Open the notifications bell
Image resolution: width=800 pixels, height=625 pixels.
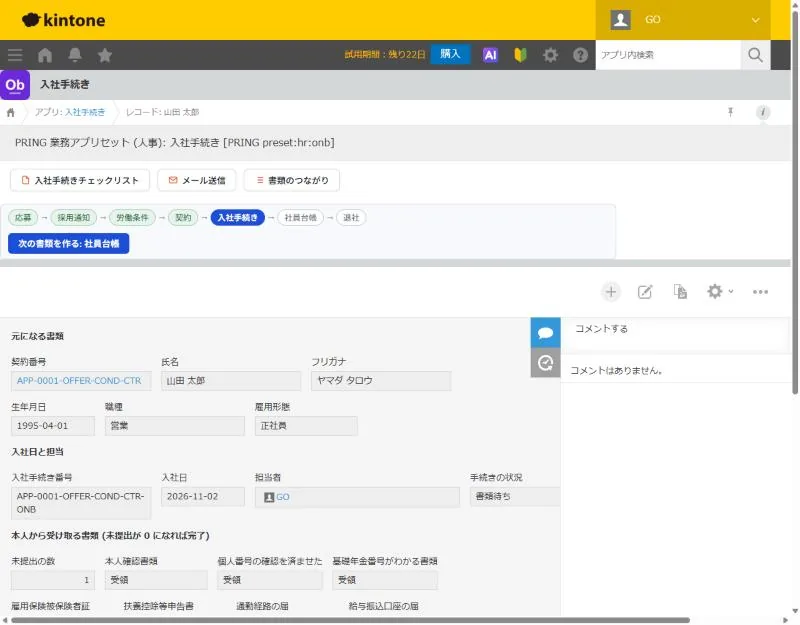(x=75, y=55)
